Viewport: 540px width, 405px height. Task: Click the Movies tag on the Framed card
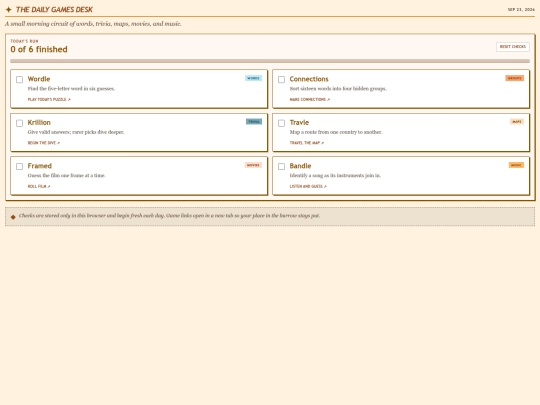pyautogui.click(x=253, y=165)
